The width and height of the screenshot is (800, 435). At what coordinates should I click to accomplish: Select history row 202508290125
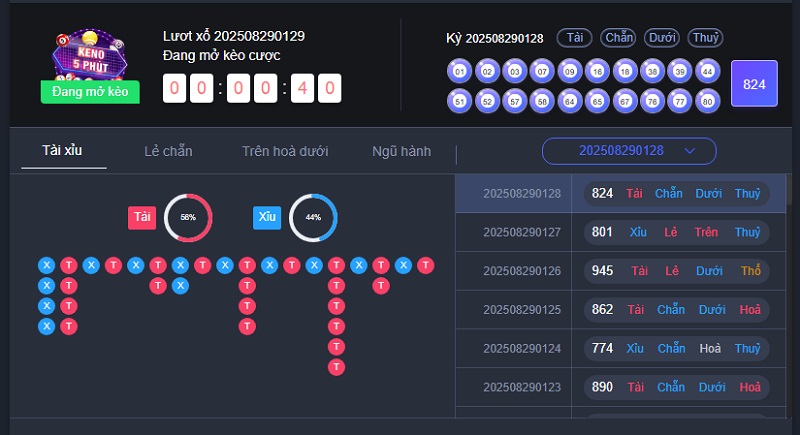coord(620,310)
